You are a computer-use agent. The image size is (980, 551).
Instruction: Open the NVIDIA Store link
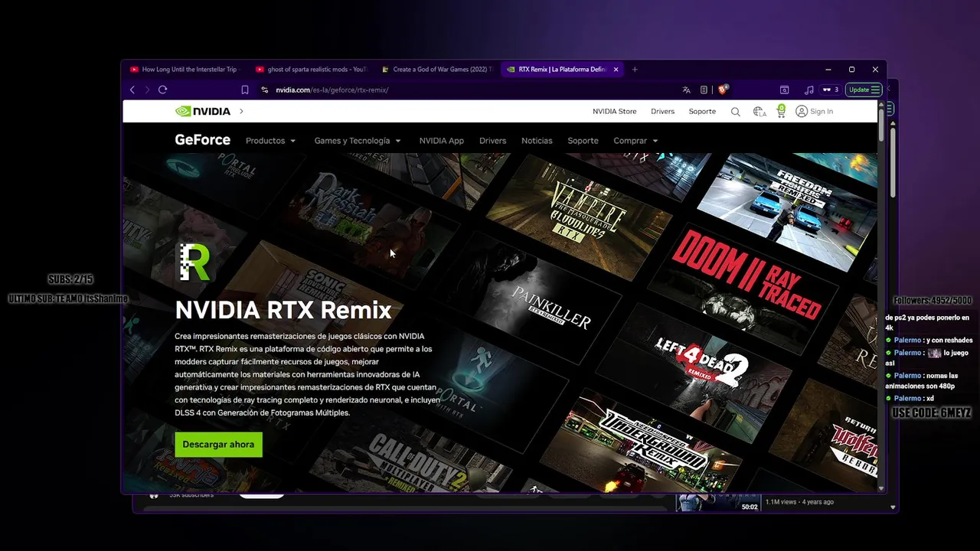coord(614,111)
